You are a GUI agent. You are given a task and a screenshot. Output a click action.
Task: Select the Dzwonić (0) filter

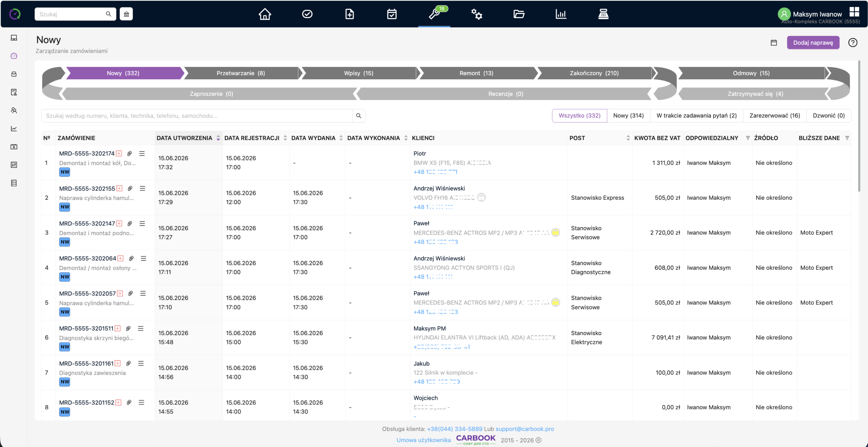click(829, 116)
